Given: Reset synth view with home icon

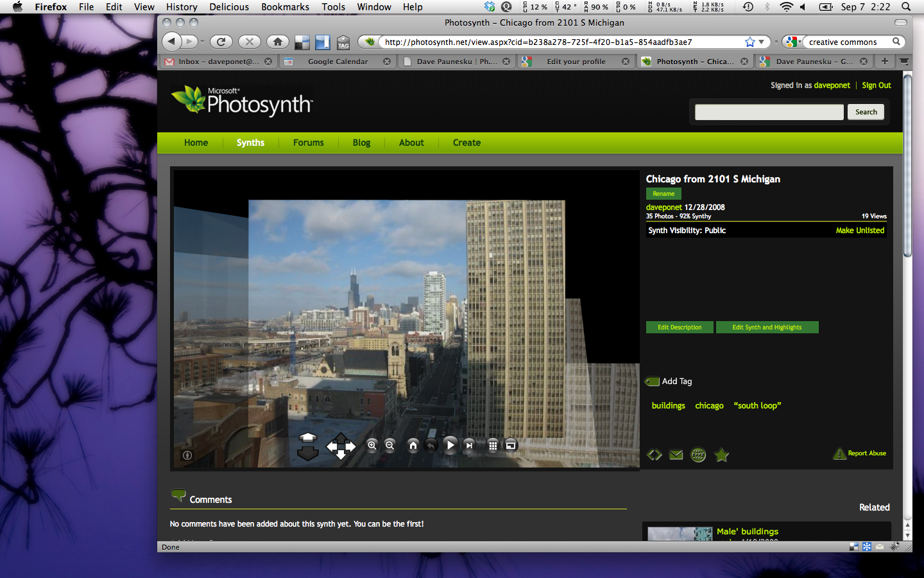Looking at the screenshot, I should tap(413, 445).
